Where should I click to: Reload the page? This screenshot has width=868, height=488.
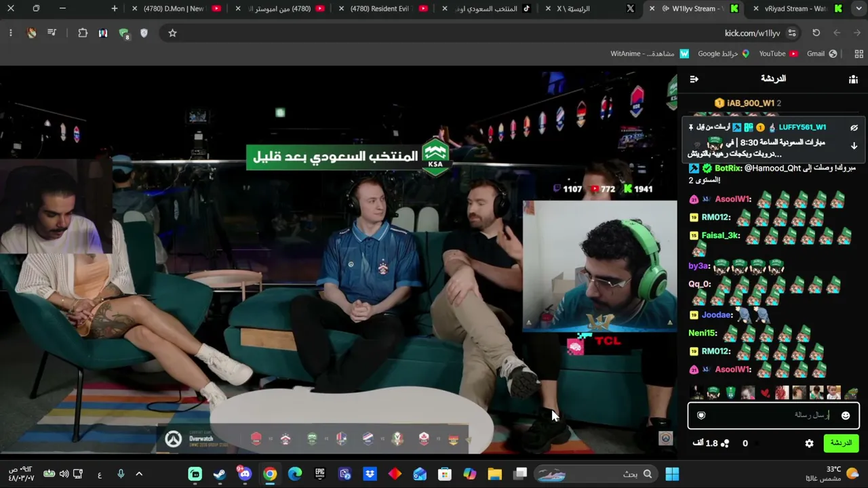pyautogui.click(x=816, y=33)
